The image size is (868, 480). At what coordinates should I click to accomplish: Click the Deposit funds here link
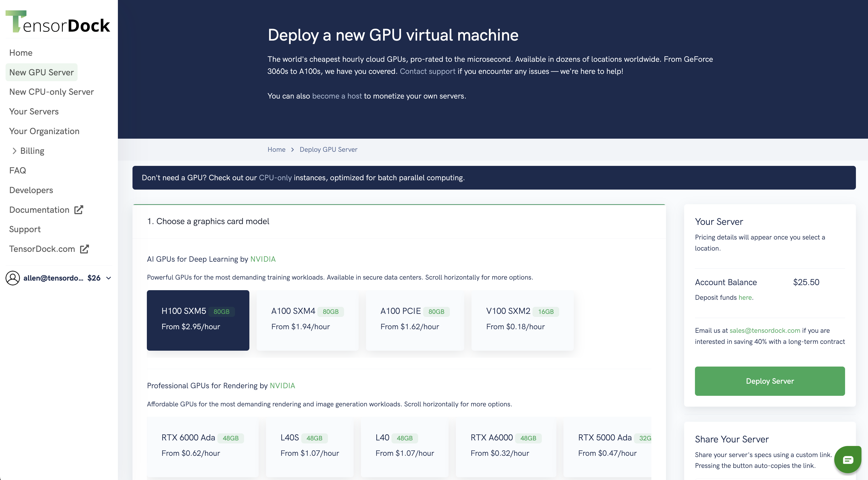[x=745, y=297]
